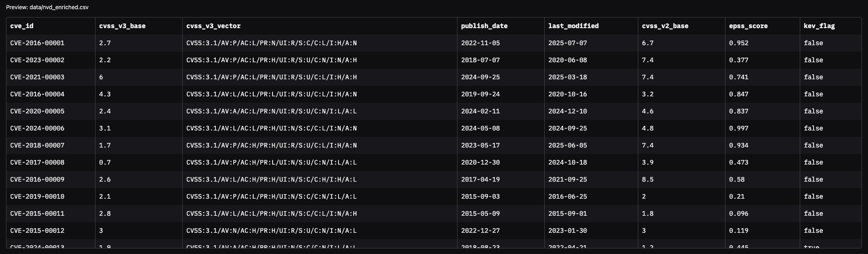Image resolution: width=868 pixels, height=254 pixels.
Task: Click the CVE-2024-00006 identifier cell
Action: click(37, 129)
